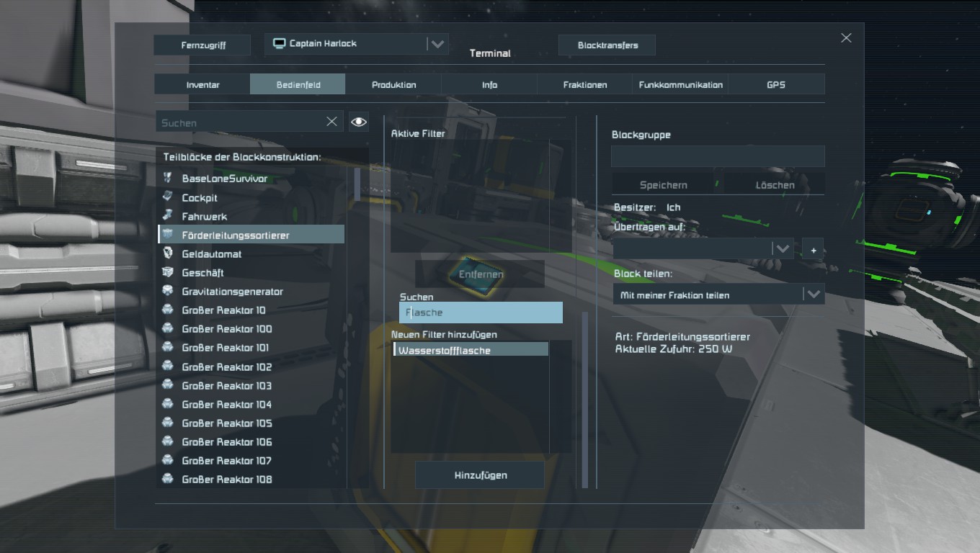Open the Funkkommunikation tab
The height and width of the screenshot is (553, 980).
click(x=681, y=84)
